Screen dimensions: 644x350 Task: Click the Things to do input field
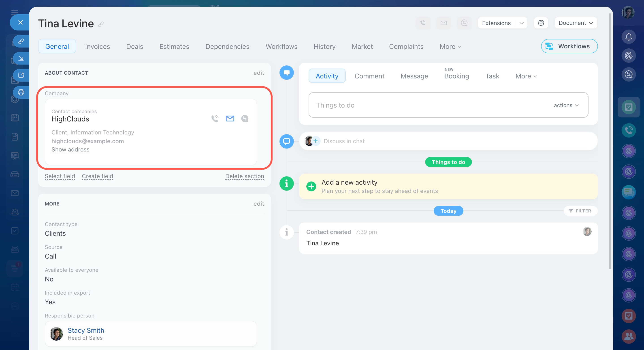coord(425,105)
